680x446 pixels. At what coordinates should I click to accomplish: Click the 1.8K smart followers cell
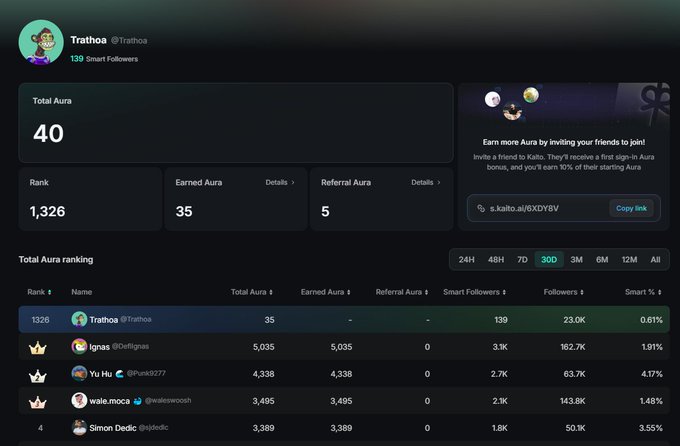(x=500, y=428)
